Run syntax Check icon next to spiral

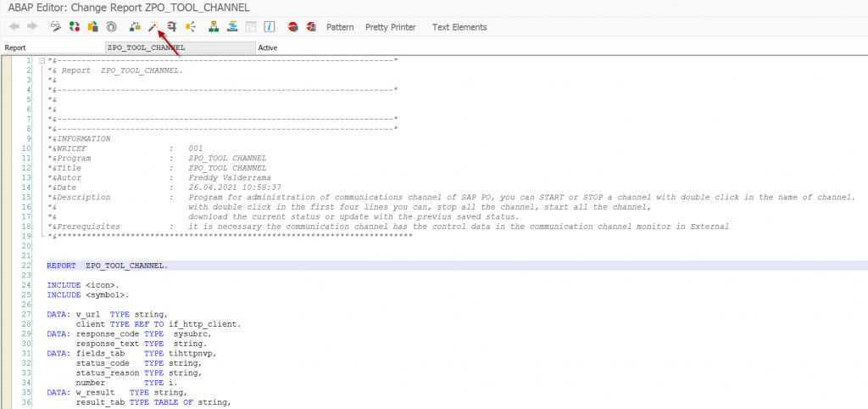click(x=135, y=26)
